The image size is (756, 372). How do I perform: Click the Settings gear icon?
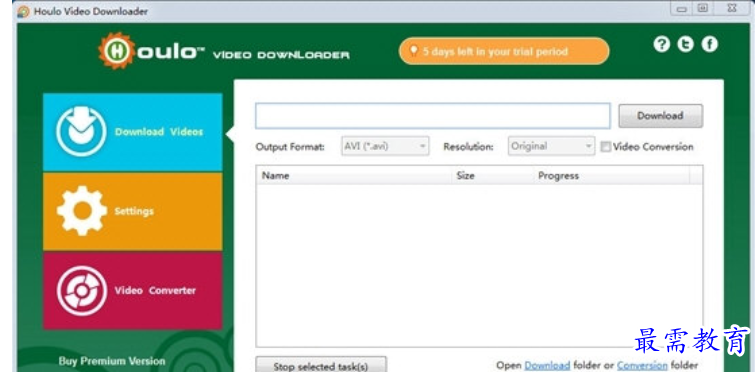point(81,211)
